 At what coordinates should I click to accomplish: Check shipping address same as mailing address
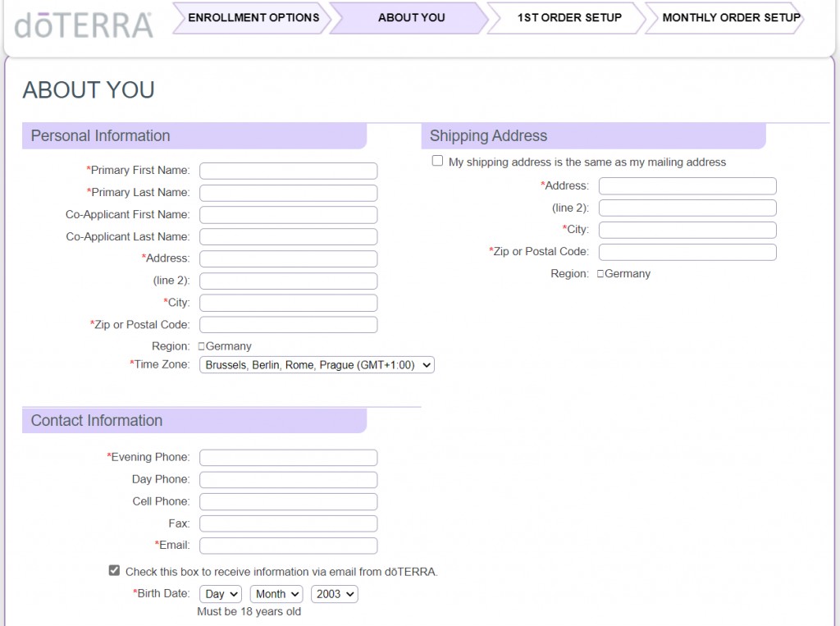pos(438,162)
